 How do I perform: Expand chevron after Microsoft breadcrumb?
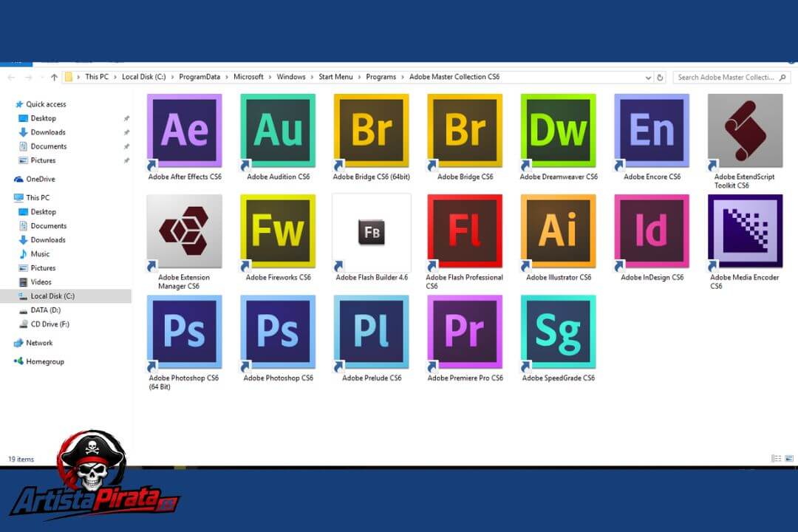[x=270, y=77]
